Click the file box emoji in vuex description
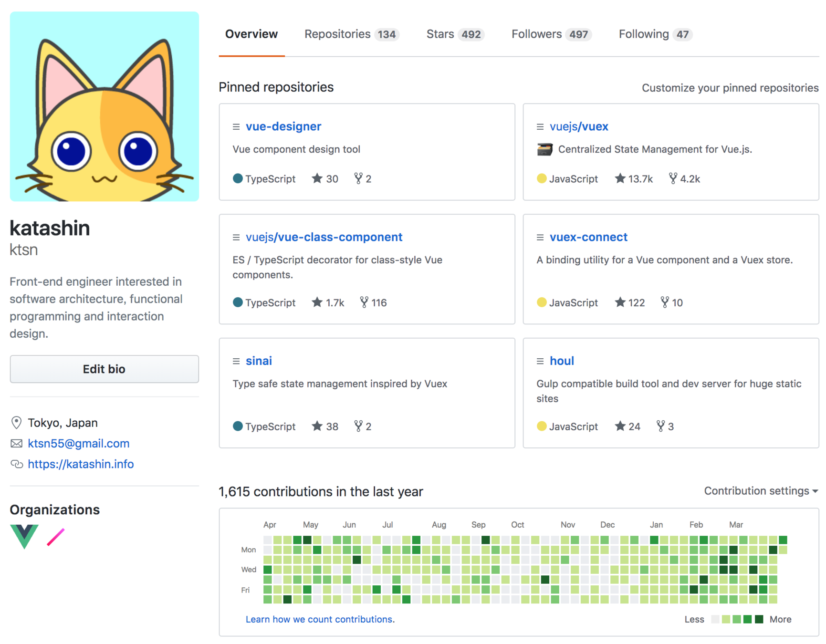The width and height of the screenshot is (826, 644). pyautogui.click(x=544, y=149)
